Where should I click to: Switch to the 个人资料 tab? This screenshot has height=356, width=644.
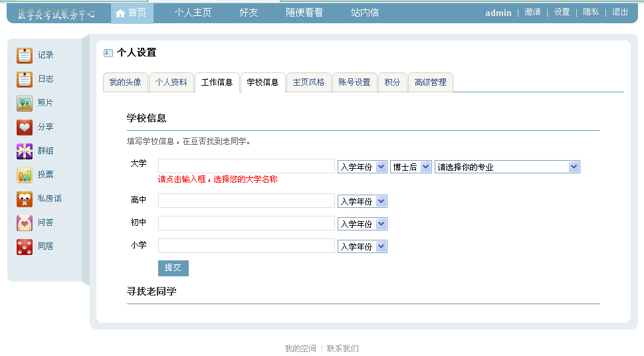pos(171,82)
